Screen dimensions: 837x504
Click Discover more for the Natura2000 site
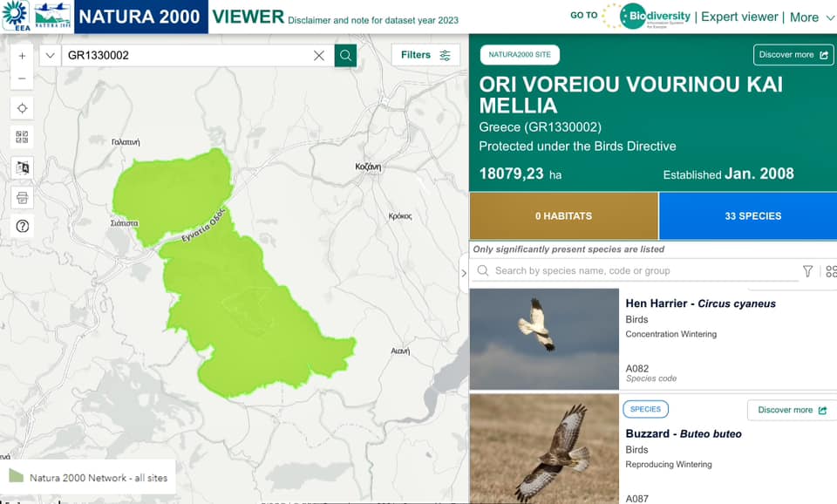[793, 55]
